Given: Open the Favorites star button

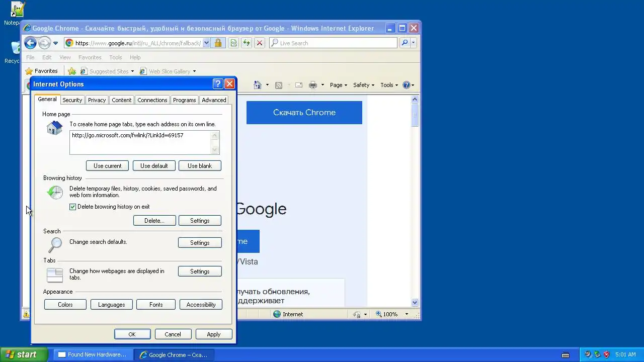Looking at the screenshot, I should (42, 71).
